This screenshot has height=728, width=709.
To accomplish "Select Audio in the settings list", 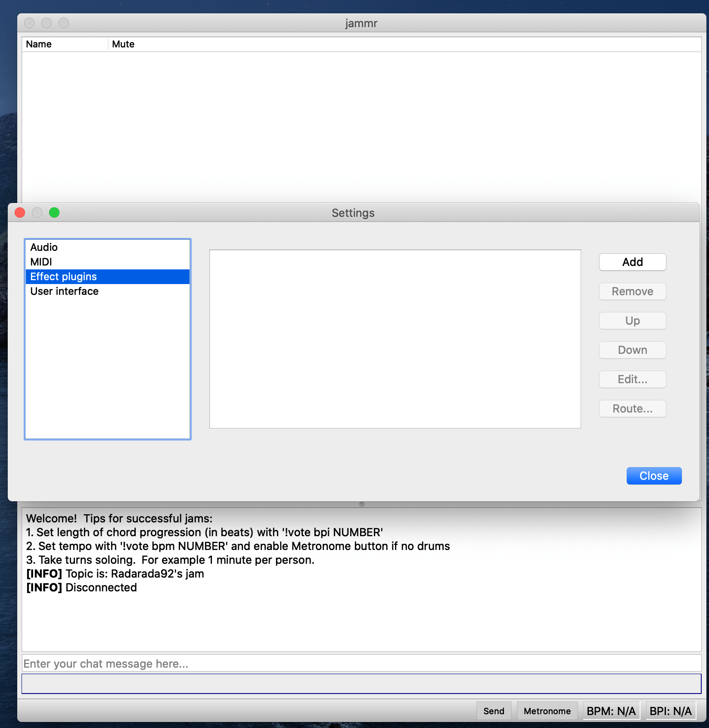I will click(x=44, y=247).
